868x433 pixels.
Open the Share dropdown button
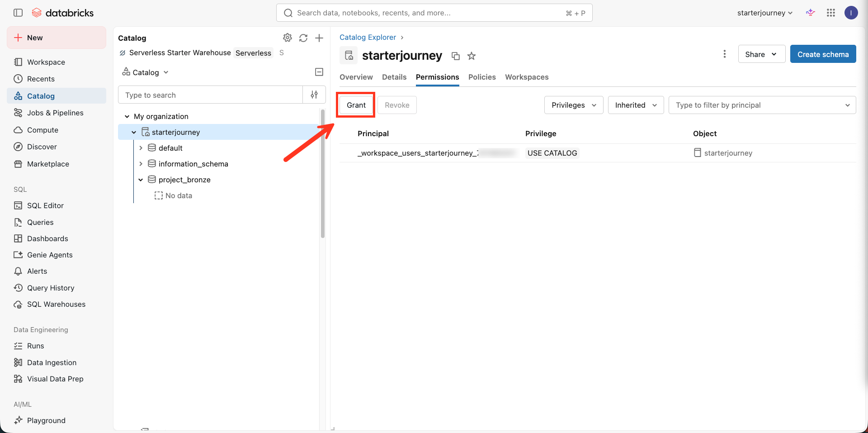(x=761, y=54)
